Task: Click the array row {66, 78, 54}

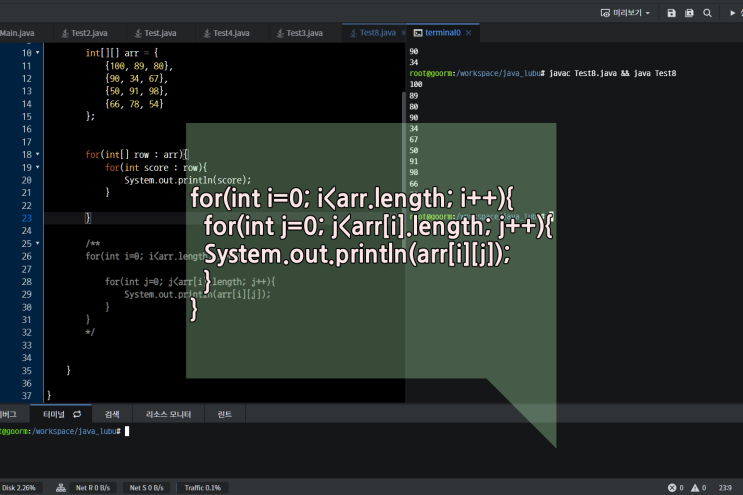Action: (x=134, y=104)
